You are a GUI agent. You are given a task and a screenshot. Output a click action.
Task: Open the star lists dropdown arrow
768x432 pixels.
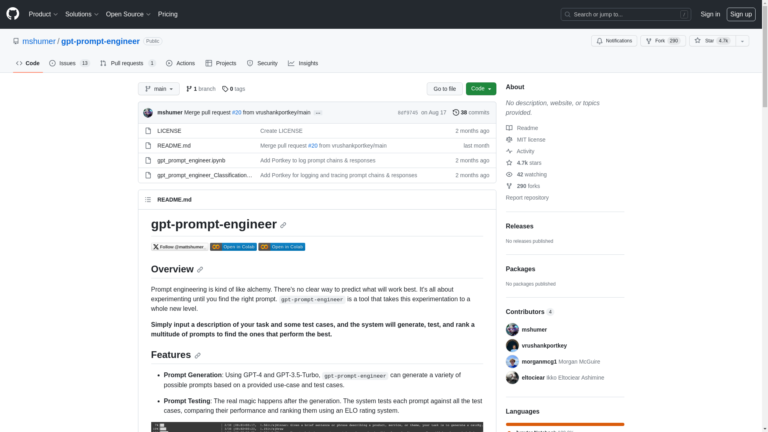coord(742,41)
